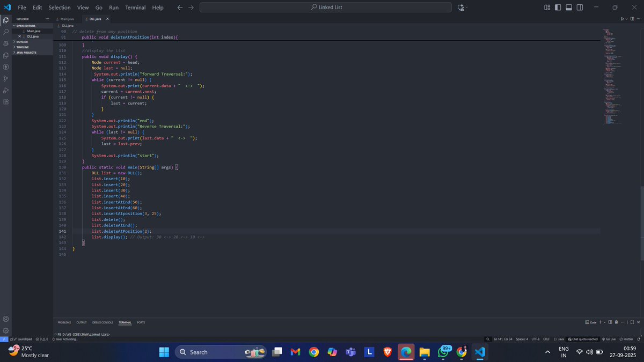
Task: Click the Explorer more actions ellipsis
Action: [47, 19]
